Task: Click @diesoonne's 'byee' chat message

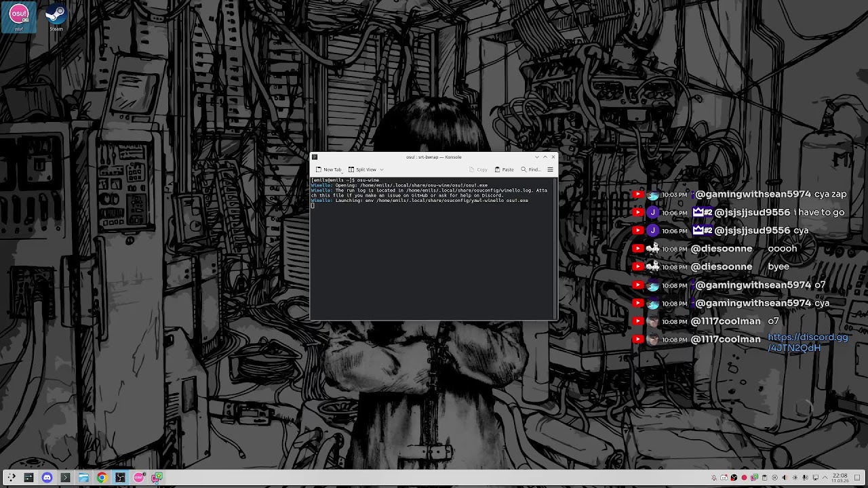Action: pyautogui.click(x=778, y=267)
